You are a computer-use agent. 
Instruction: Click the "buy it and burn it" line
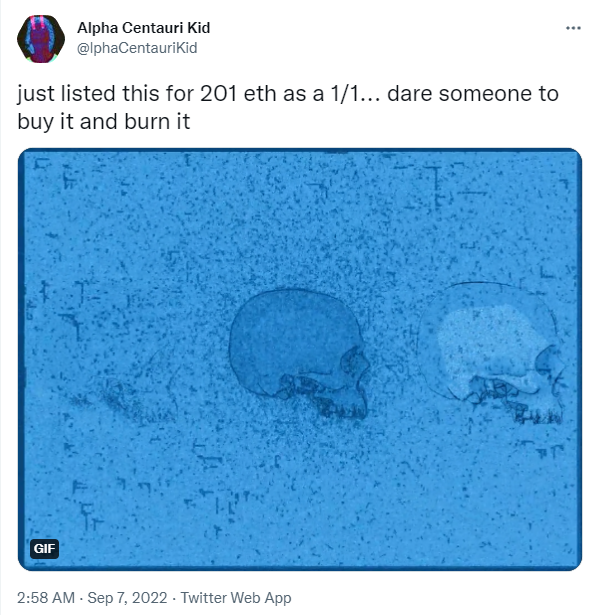pos(104,122)
